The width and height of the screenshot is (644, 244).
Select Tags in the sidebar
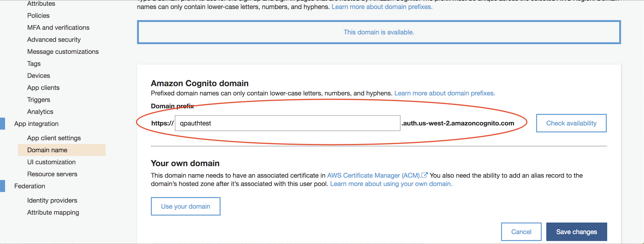coord(34,63)
